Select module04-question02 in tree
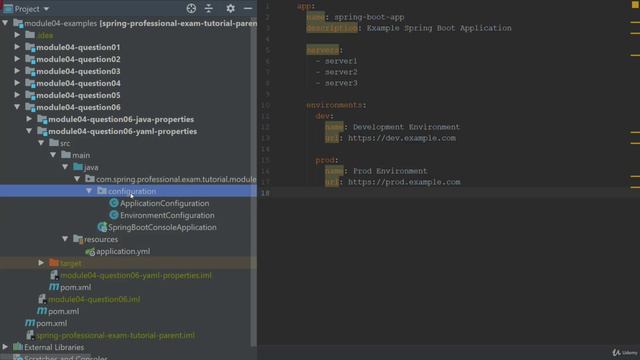This screenshot has height=360, width=640. [78, 59]
